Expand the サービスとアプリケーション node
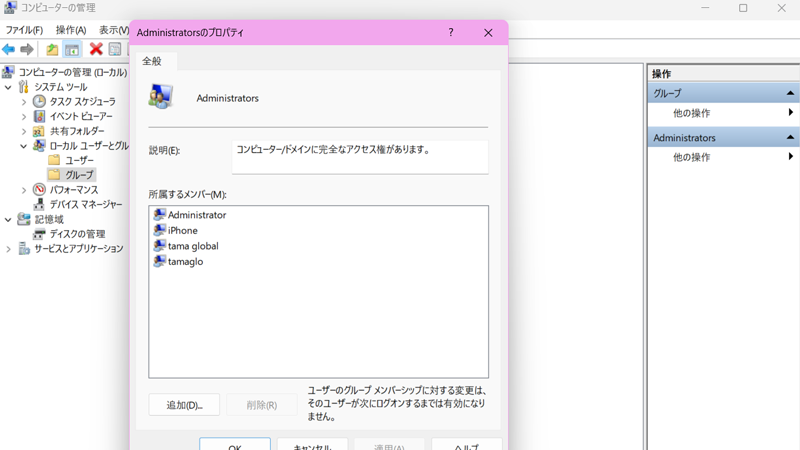800x450 pixels. pos(8,249)
